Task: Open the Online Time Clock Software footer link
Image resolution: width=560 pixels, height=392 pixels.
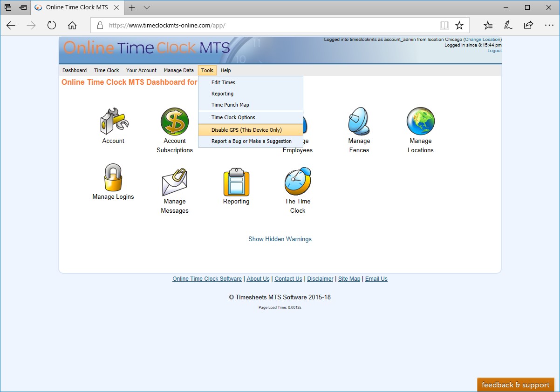Action: 207,279
